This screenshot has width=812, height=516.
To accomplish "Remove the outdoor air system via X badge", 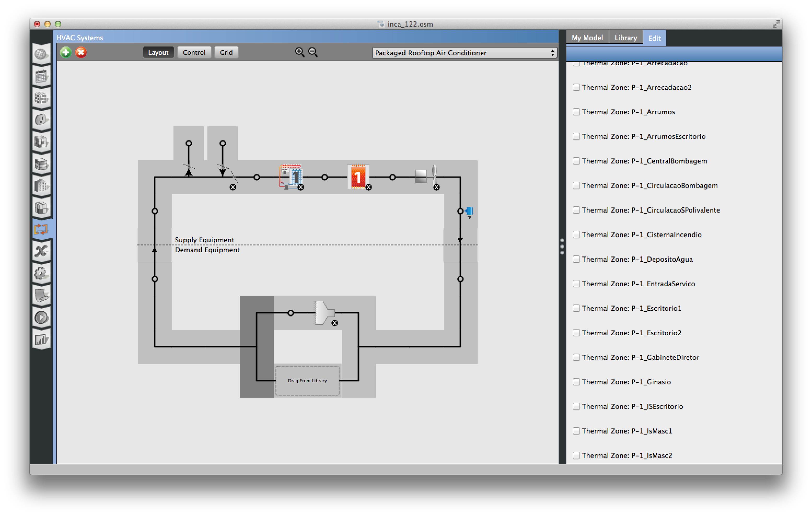I will (233, 187).
